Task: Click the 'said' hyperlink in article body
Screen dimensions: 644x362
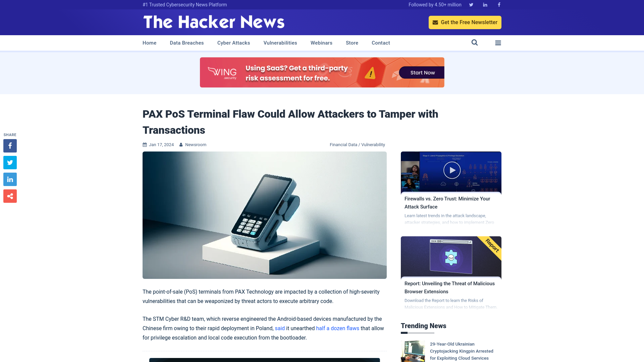Action: tap(280, 328)
